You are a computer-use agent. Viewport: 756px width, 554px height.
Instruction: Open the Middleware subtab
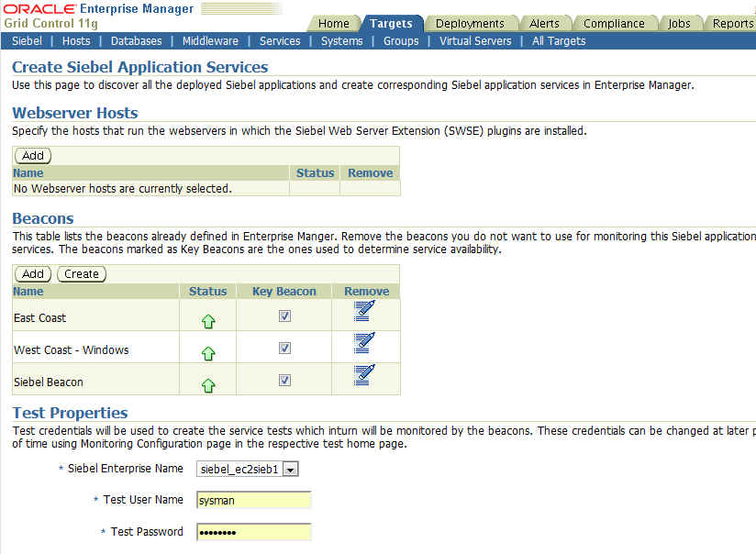pyautogui.click(x=210, y=41)
